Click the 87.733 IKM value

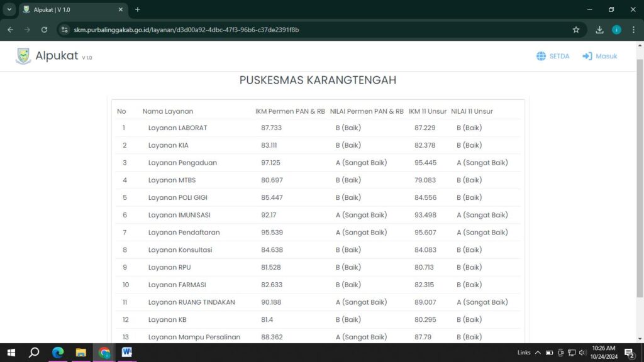(x=272, y=128)
